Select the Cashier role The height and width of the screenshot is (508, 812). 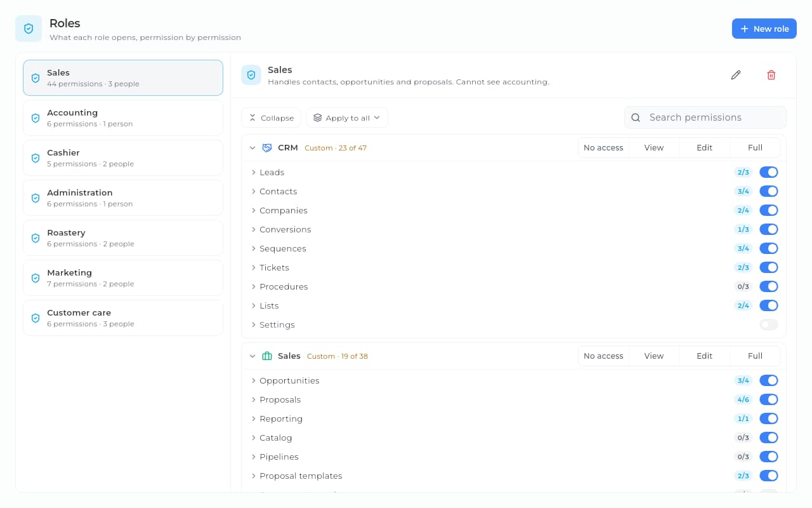pos(123,158)
